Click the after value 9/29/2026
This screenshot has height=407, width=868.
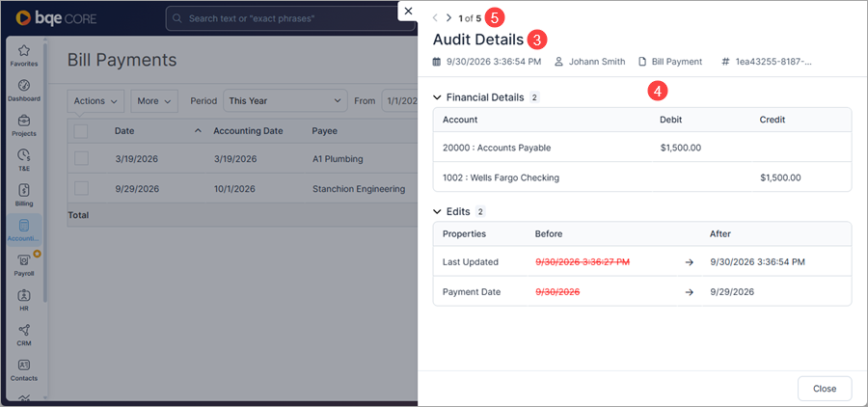(732, 292)
